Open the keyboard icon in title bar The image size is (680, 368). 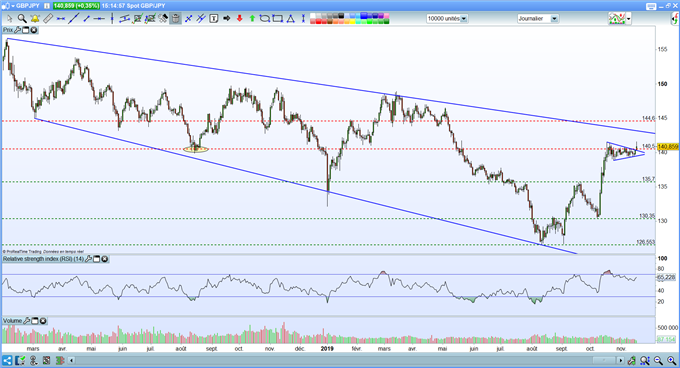tap(651, 7)
